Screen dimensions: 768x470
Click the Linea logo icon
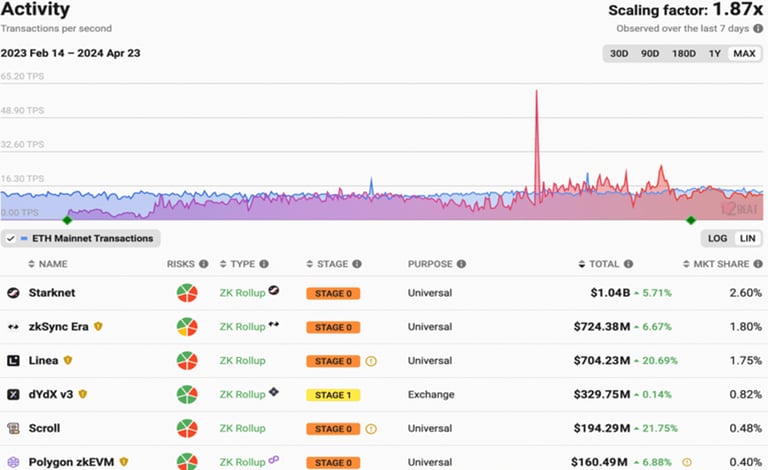[13, 360]
